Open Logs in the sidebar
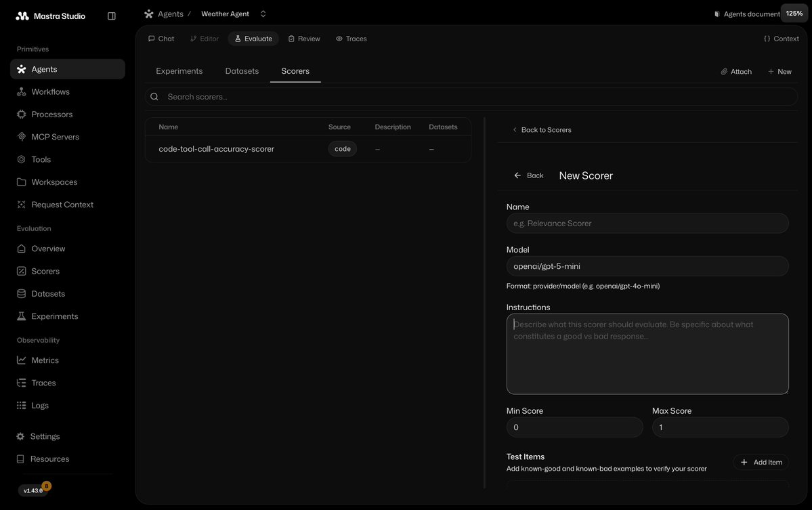This screenshot has width=812, height=510. click(67, 406)
